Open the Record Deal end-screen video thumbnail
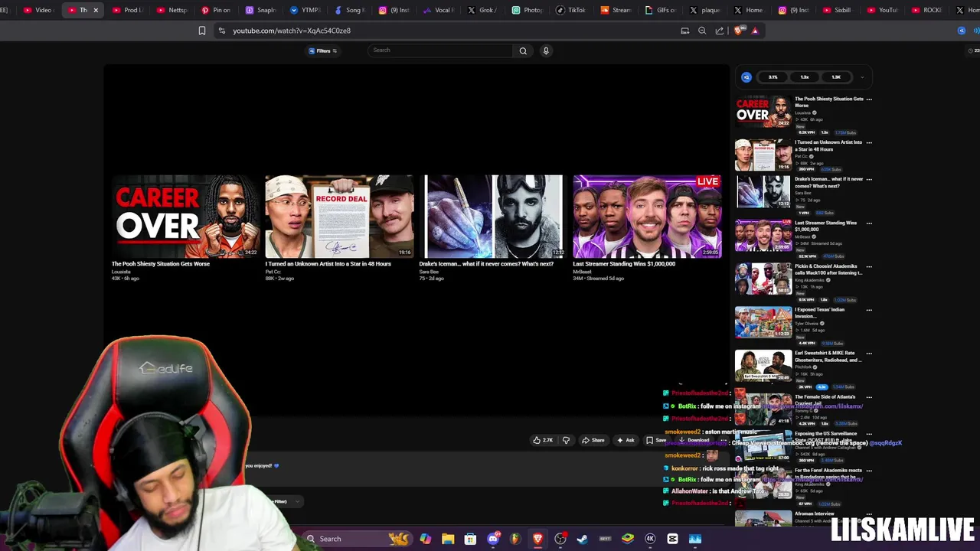Image resolution: width=980 pixels, height=551 pixels. pyautogui.click(x=339, y=217)
